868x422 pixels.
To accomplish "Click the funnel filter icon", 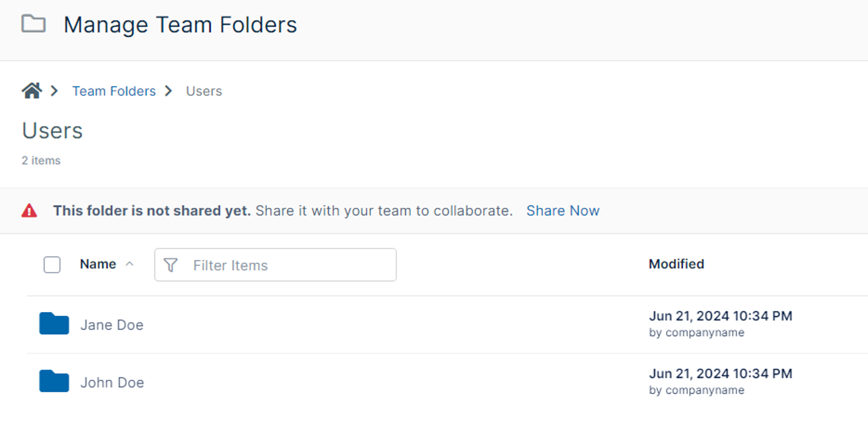I will [171, 265].
